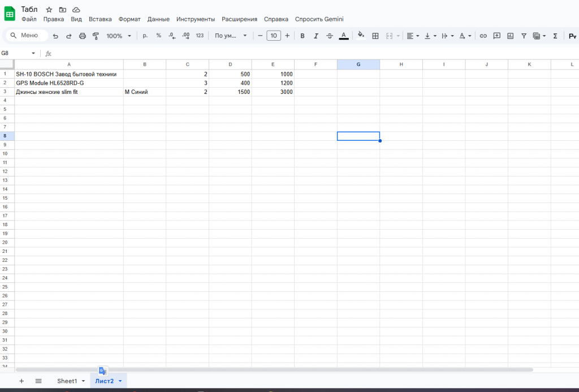This screenshot has width=579, height=392.
Task: Toggle italic formatting
Action: pyautogui.click(x=316, y=36)
